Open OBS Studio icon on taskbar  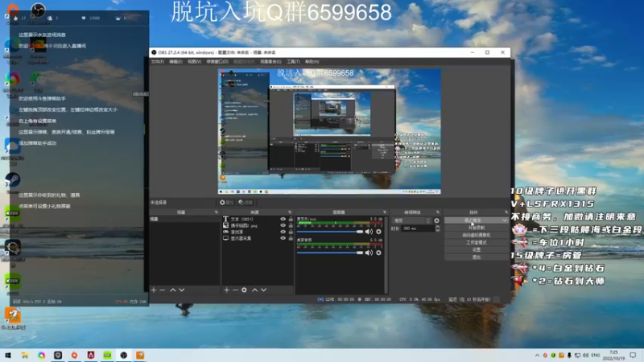click(x=124, y=355)
